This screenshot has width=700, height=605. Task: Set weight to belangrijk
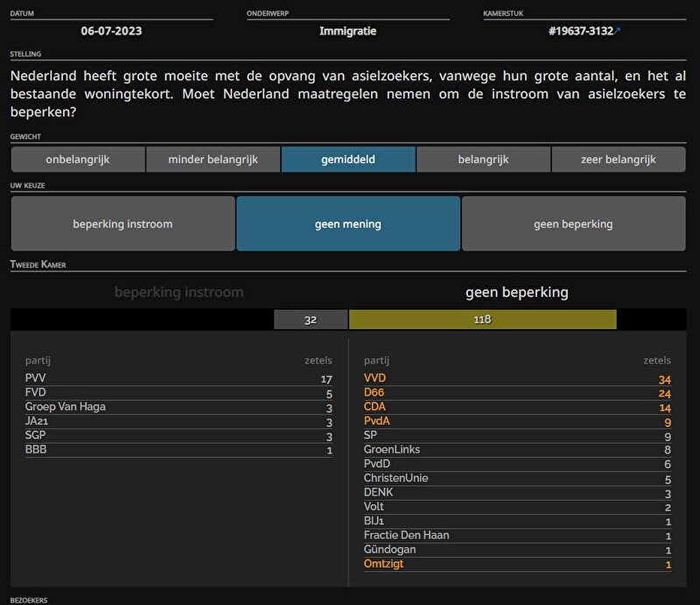484,159
